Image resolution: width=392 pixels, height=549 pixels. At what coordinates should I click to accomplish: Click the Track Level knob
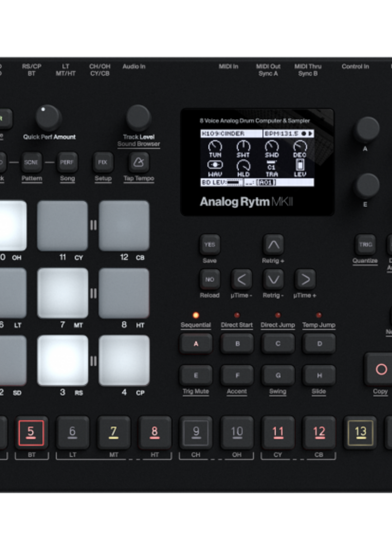pyautogui.click(x=139, y=117)
